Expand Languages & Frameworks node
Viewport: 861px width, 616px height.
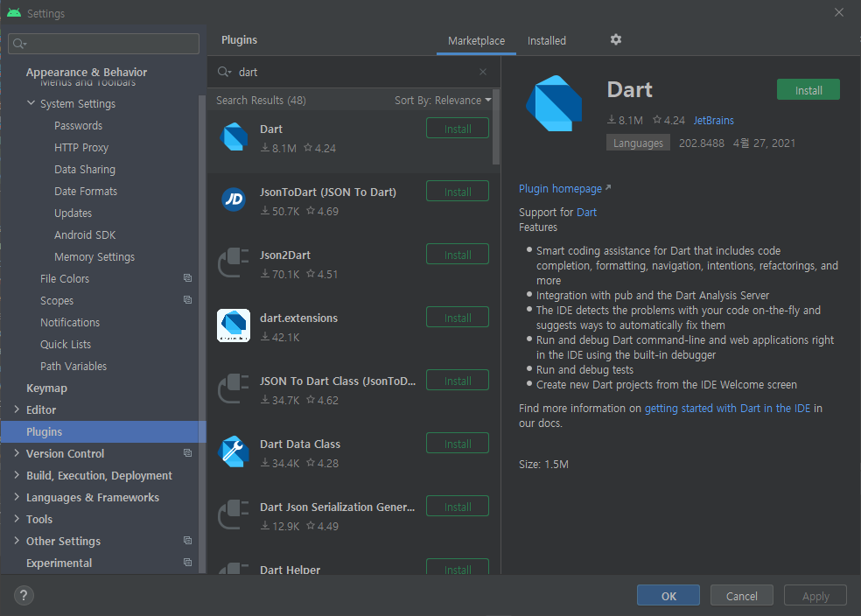17,497
